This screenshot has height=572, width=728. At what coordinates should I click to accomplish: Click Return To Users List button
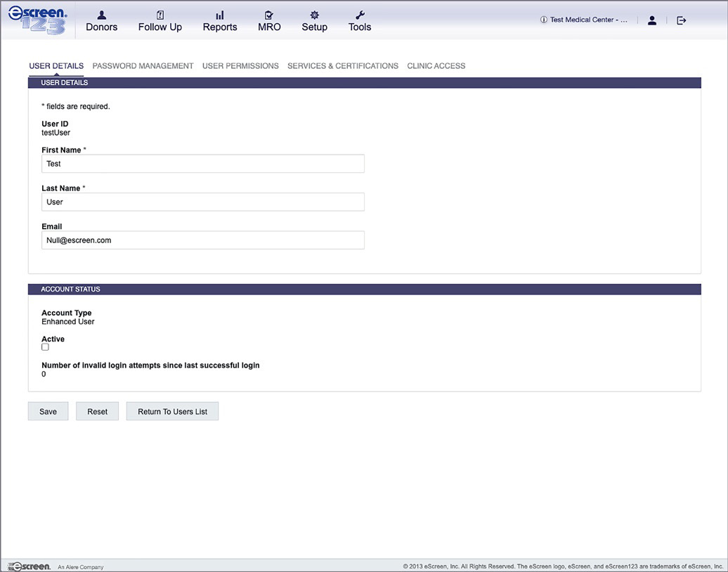pos(172,412)
